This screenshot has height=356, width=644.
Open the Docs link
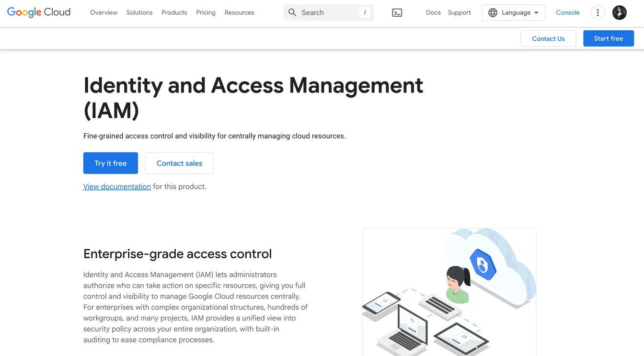(433, 12)
